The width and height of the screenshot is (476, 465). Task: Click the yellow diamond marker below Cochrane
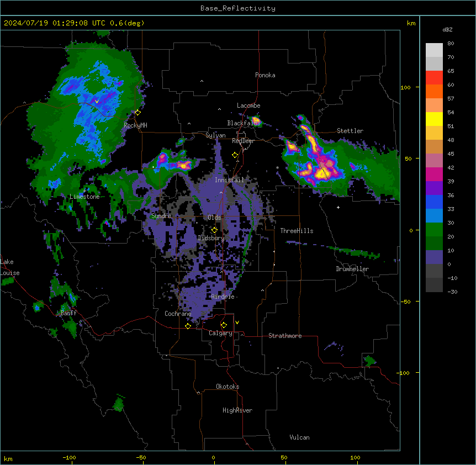tap(188, 326)
